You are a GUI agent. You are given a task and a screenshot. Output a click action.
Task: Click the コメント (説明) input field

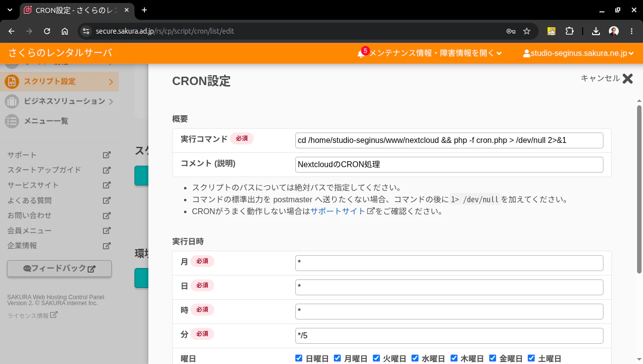[x=449, y=165]
